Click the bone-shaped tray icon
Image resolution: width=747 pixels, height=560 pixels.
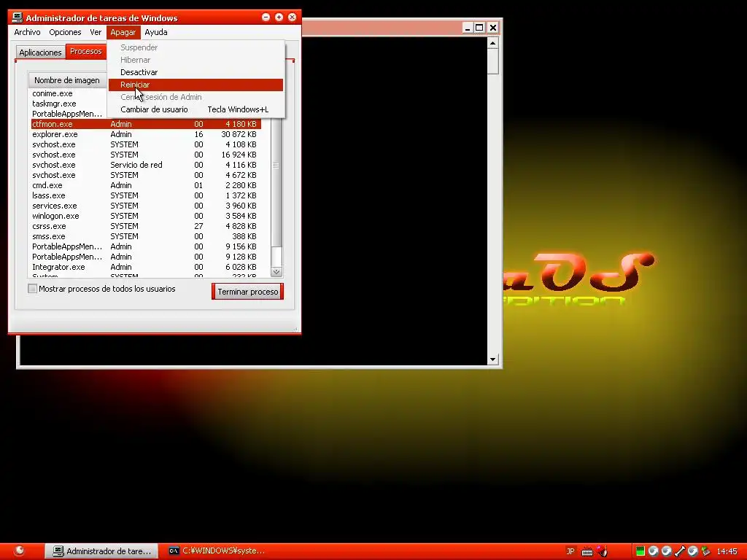(680, 551)
